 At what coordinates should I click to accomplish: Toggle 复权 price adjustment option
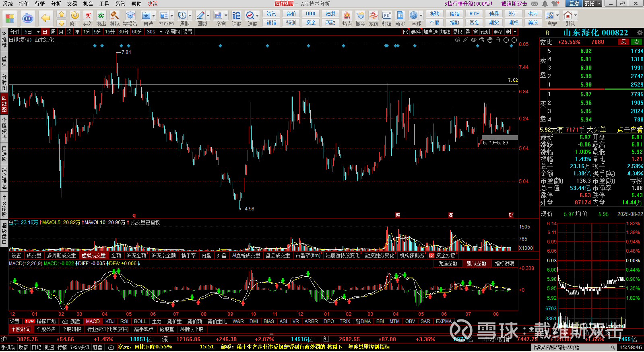(x=458, y=32)
